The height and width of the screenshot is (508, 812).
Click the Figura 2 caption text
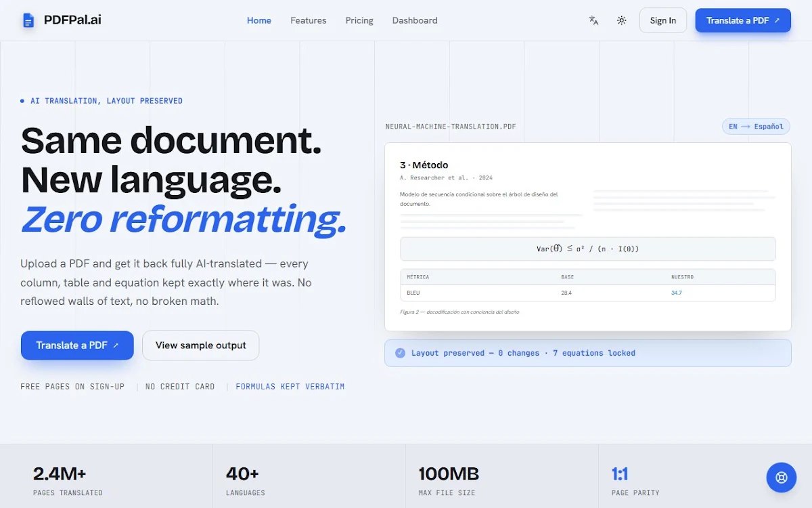point(459,312)
